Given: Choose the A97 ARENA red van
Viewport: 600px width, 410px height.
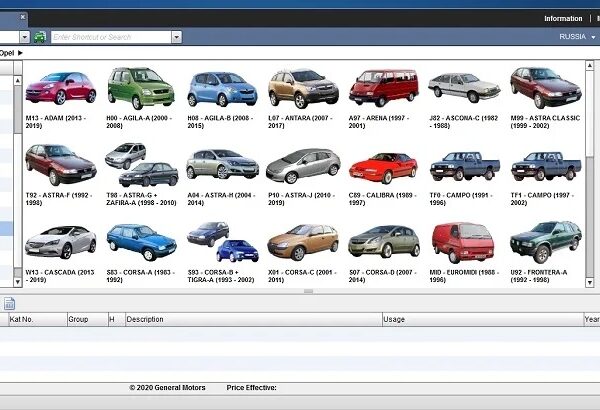Looking at the screenshot, I should coord(383,88).
